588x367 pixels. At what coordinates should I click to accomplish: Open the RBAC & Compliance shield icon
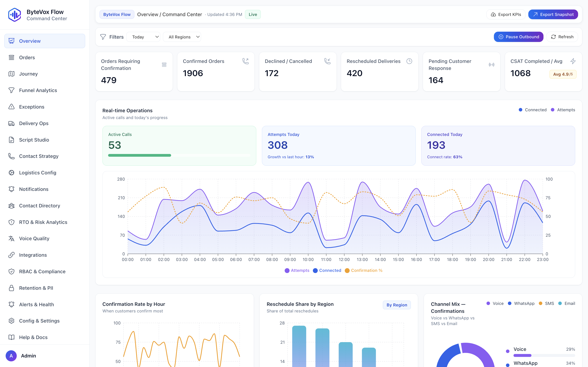click(x=11, y=271)
